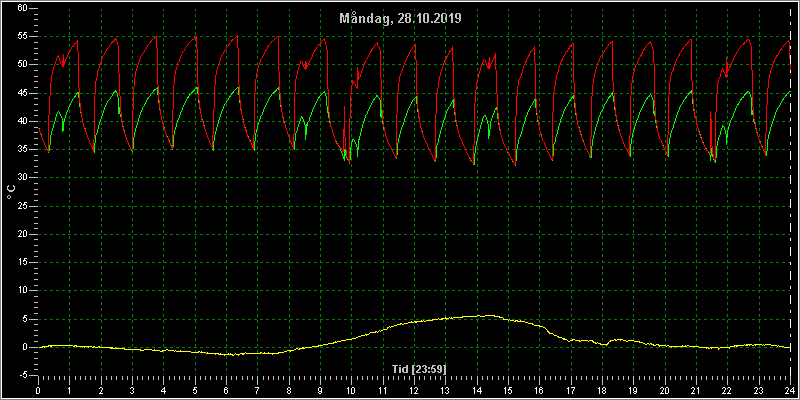
Task: Click the 0 value on temperature axis
Action: 24,347
